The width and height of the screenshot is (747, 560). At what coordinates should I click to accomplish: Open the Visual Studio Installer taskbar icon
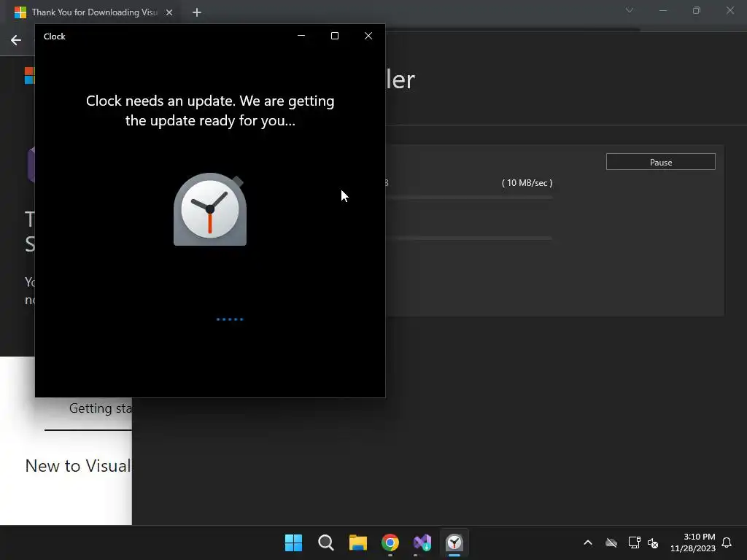click(422, 542)
